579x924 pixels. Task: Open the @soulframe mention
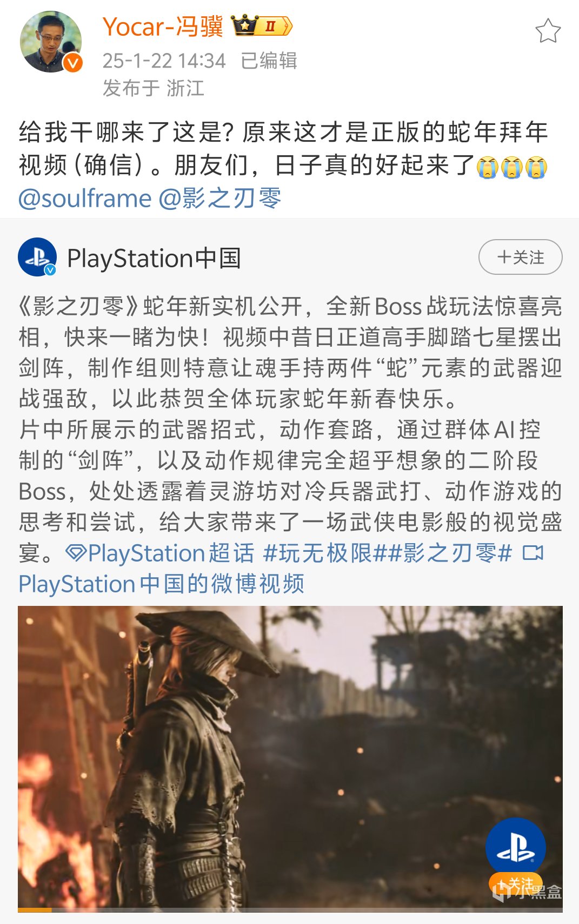[85, 199]
